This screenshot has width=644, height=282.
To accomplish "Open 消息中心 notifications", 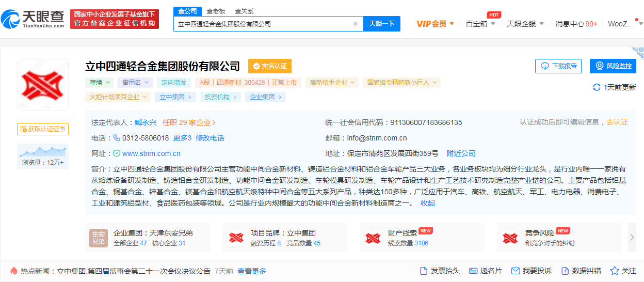I will 576,24.
